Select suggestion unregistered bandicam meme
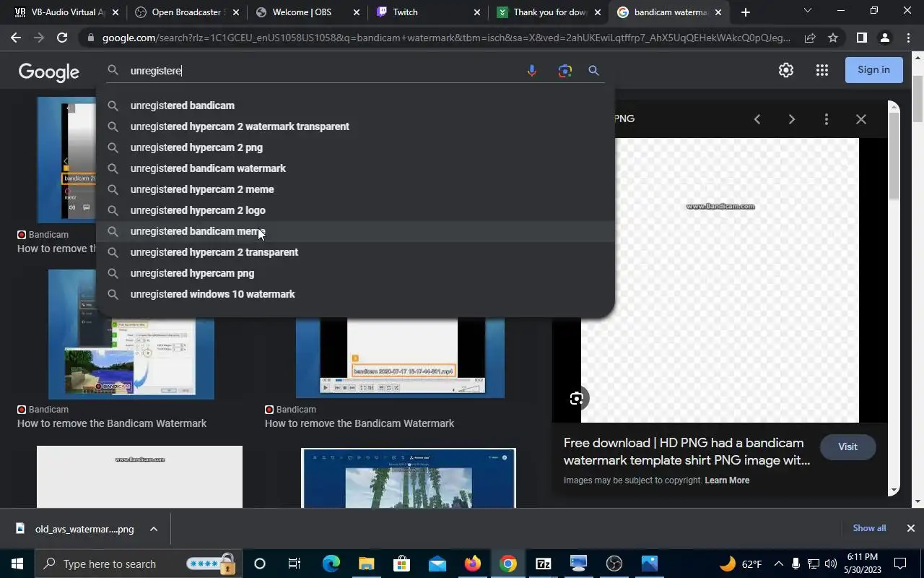 click(x=355, y=231)
